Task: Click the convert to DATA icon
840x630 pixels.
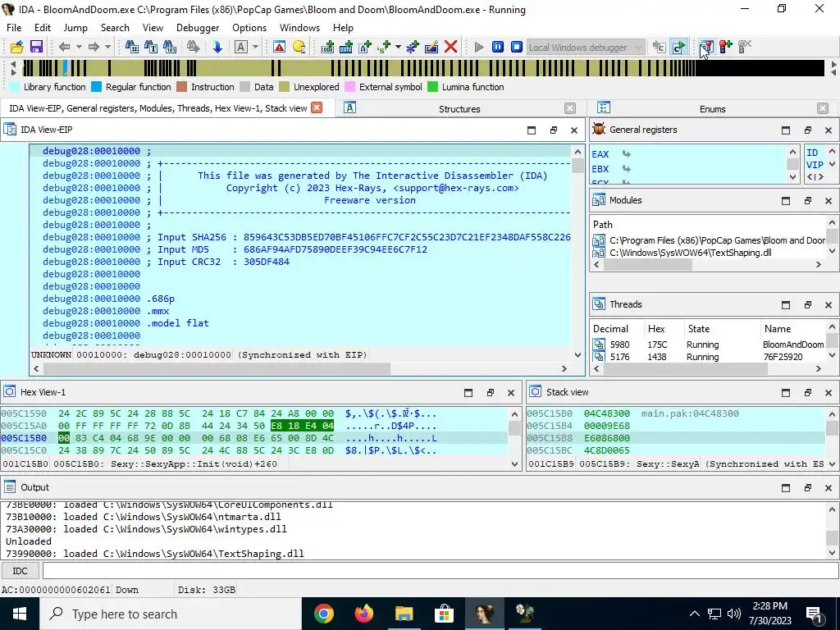Action: coord(346,47)
